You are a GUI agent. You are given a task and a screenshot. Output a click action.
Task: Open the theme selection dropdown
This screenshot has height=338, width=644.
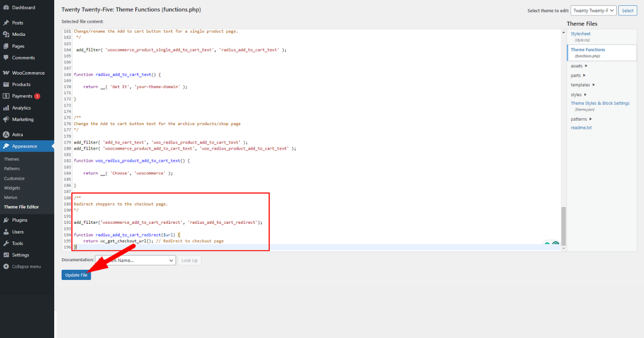point(593,10)
